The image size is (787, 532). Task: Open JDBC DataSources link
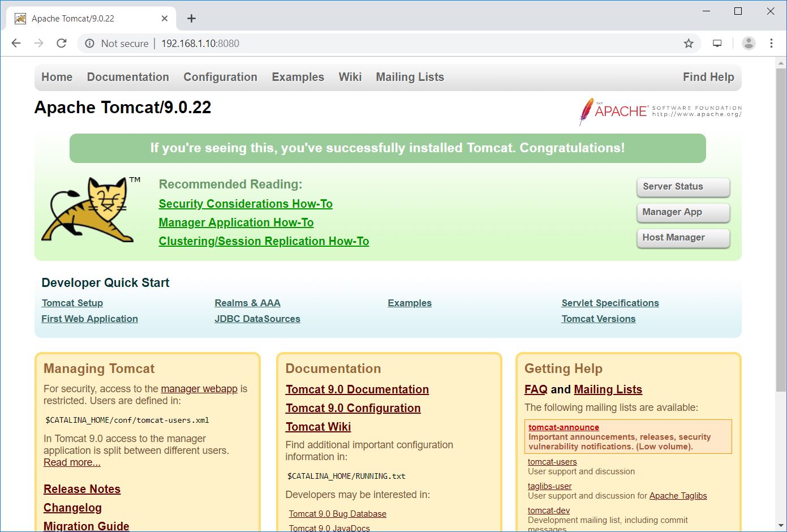(x=257, y=319)
